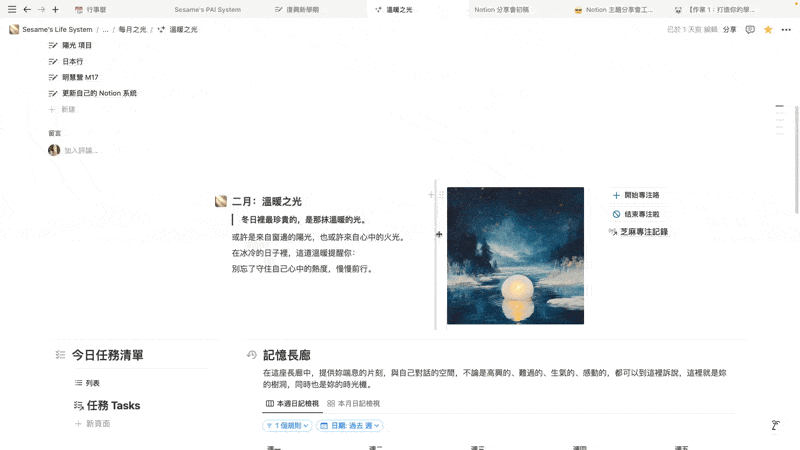Click the 分享 share button
800x450 pixels.
click(x=730, y=30)
